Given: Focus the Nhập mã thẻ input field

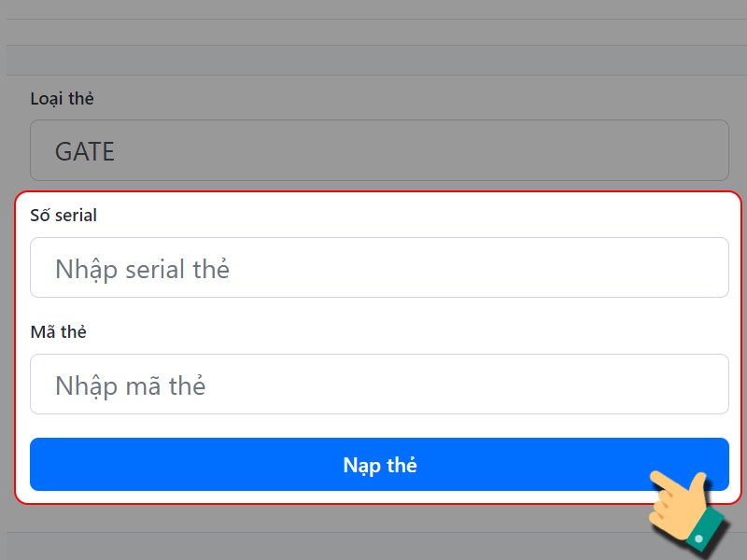Looking at the screenshot, I should point(379,384).
